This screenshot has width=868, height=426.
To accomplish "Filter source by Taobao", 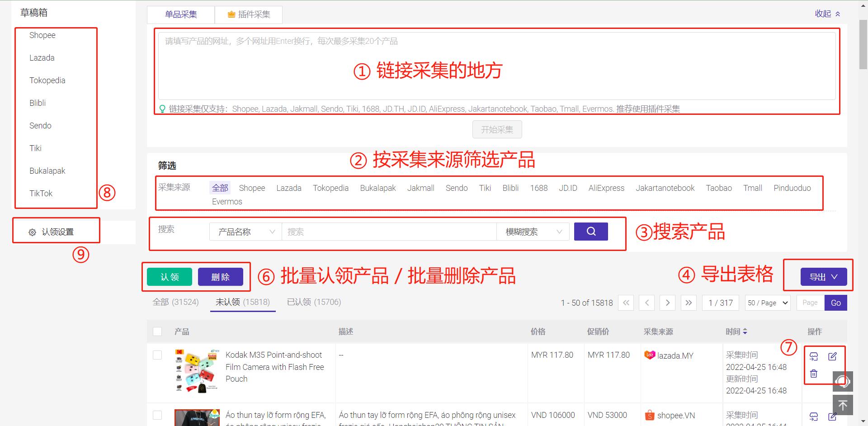I will [719, 188].
